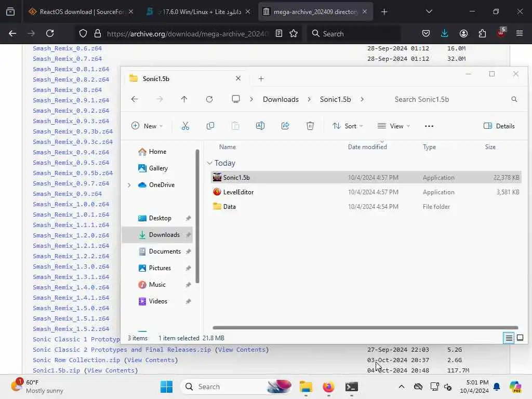The image size is (532, 399).
Task: Expand the chevron after Sonic1.5b in breadcrumb
Action: [x=362, y=99]
